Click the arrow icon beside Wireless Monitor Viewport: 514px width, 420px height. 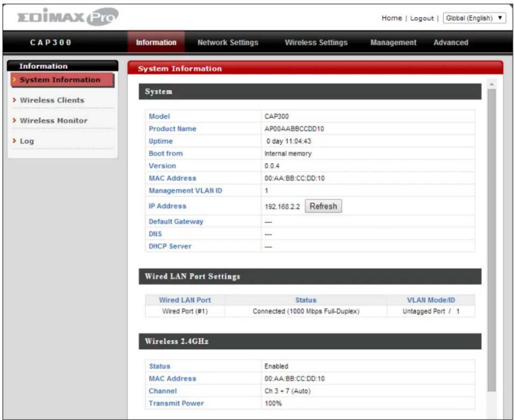tap(14, 120)
